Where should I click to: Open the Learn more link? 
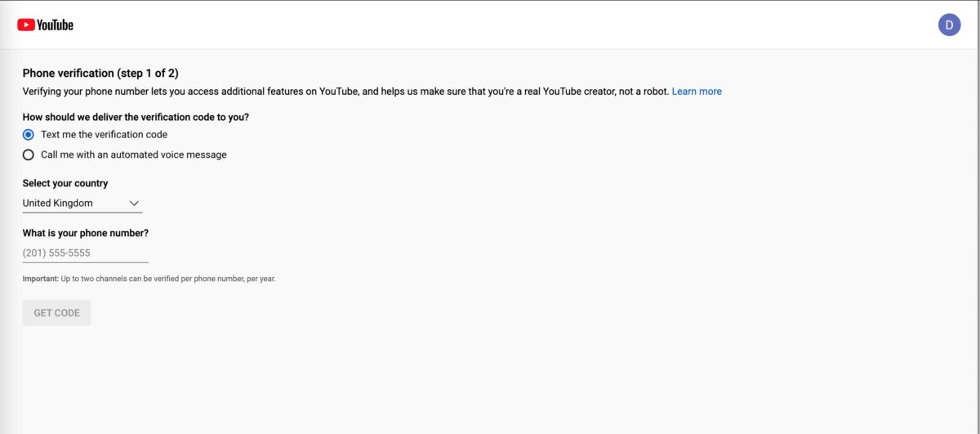pos(697,92)
